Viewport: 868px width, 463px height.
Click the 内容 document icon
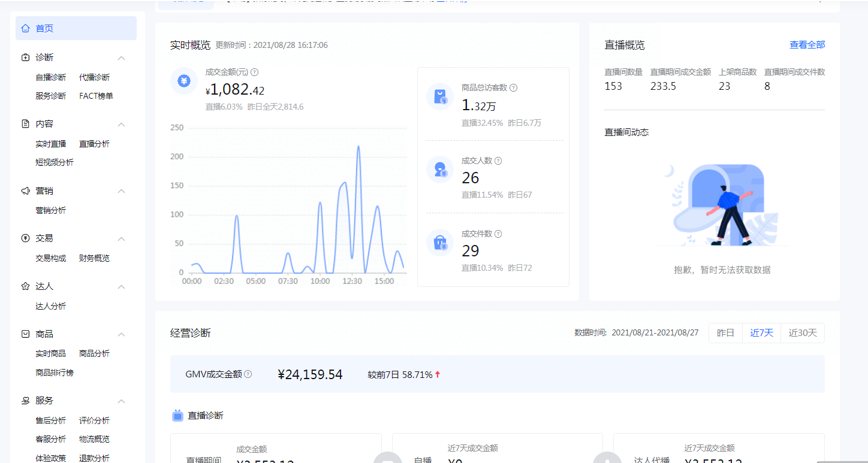point(25,124)
